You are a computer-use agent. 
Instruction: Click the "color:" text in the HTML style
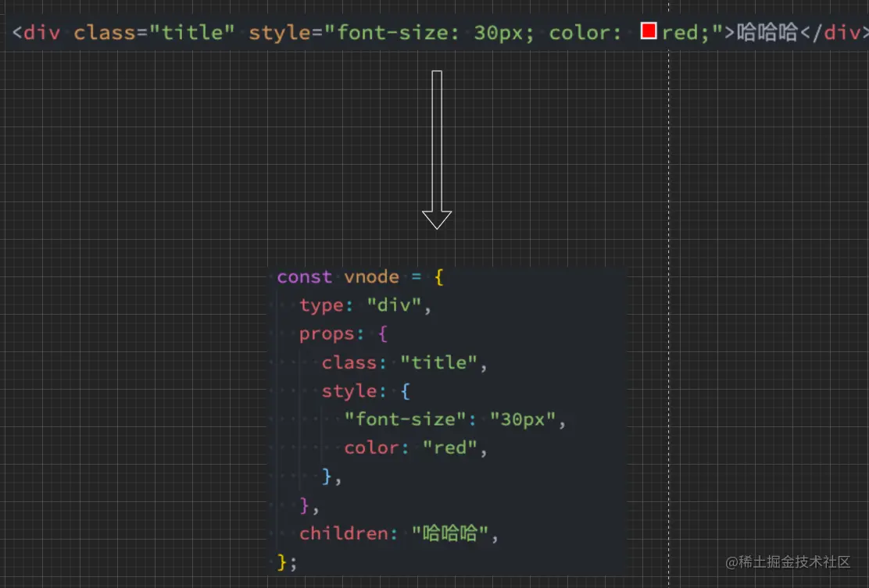click(585, 33)
